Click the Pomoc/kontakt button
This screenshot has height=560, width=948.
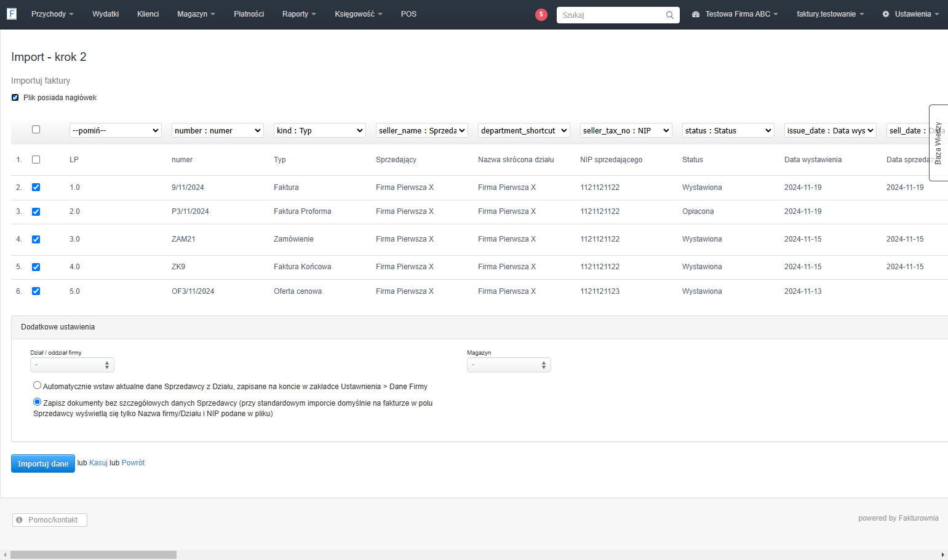[x=50, y=520]
